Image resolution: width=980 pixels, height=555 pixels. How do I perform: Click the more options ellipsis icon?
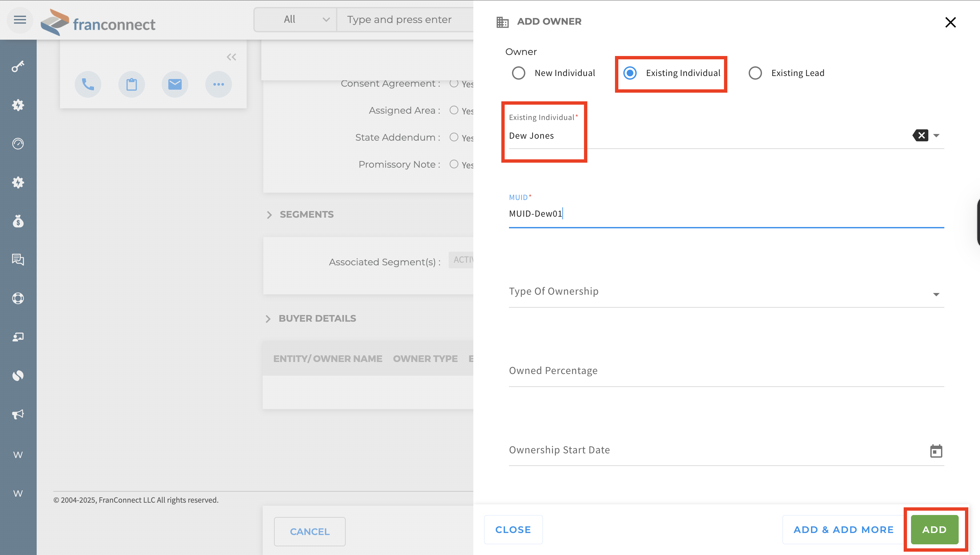[x=218, y=84]
